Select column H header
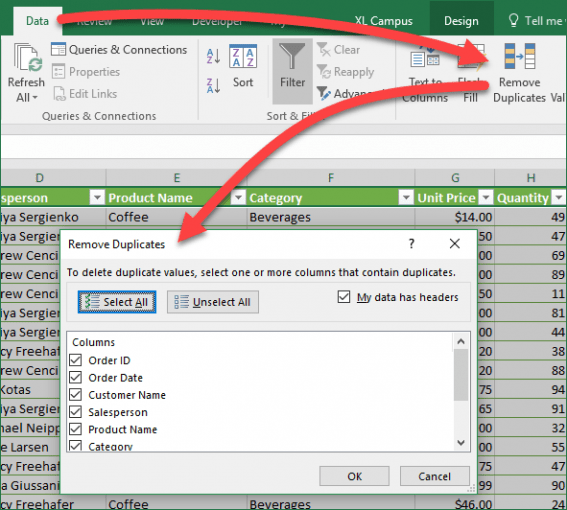Viewport: 567px width, 510px height. pos(530,178)
